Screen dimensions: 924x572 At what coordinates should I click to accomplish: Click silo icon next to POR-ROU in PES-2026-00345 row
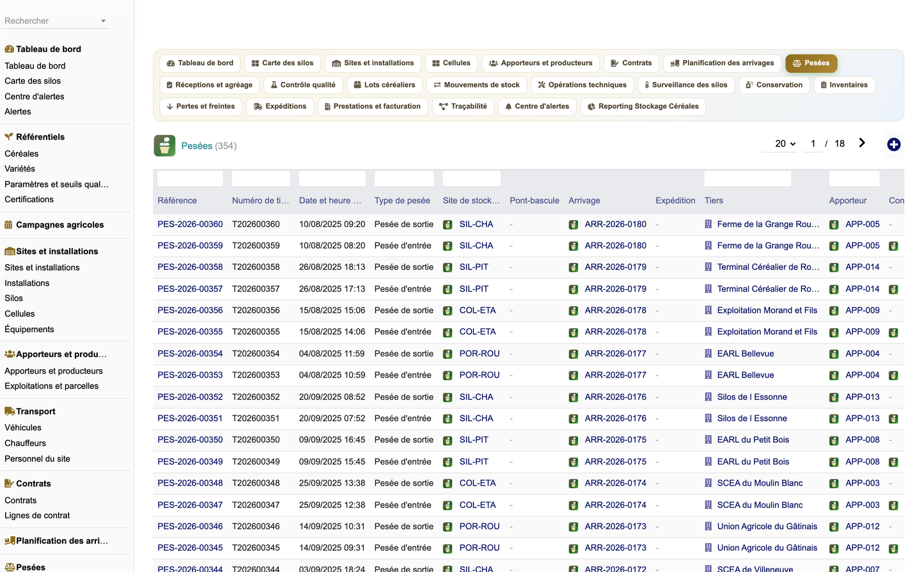pos(448,548)
